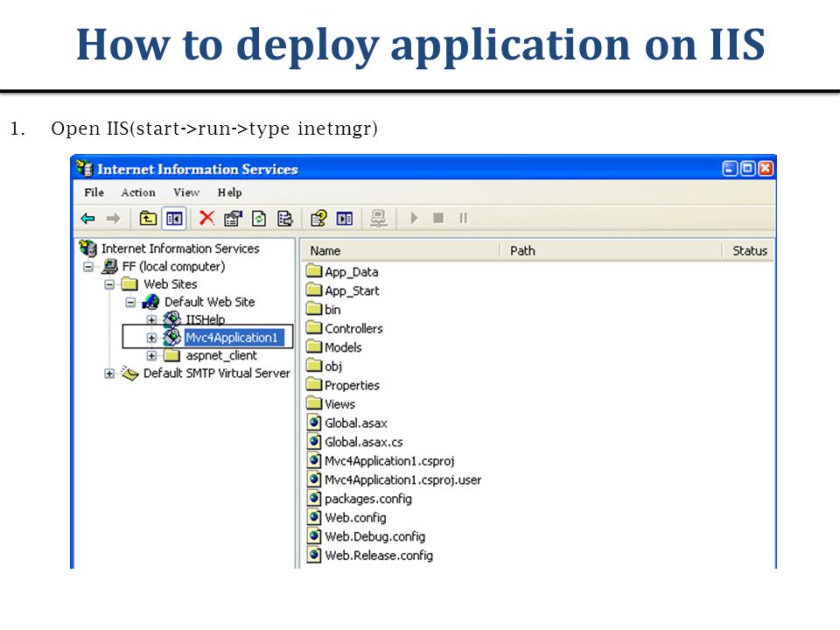This screenshot has width=840, height=630.
Task: Collapse the Web Sites node
Action: pyautogui.click(x=109, y=284)
